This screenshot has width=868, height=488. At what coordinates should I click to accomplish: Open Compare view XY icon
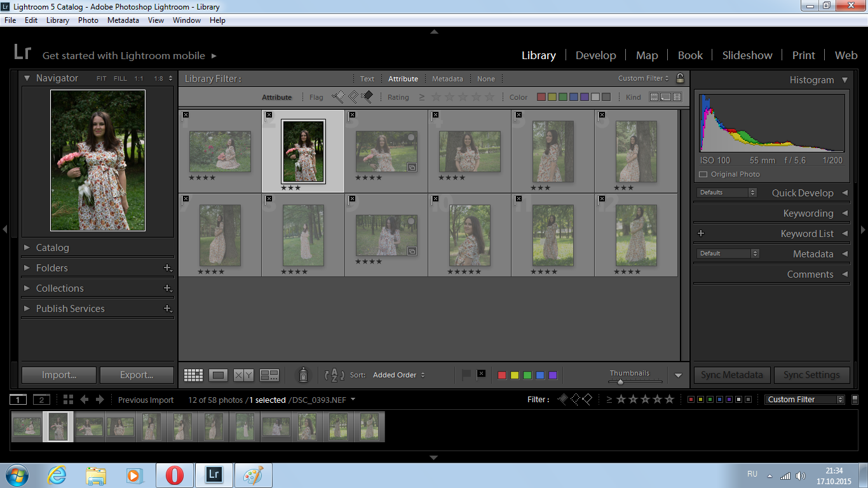[x=244, y=376]
